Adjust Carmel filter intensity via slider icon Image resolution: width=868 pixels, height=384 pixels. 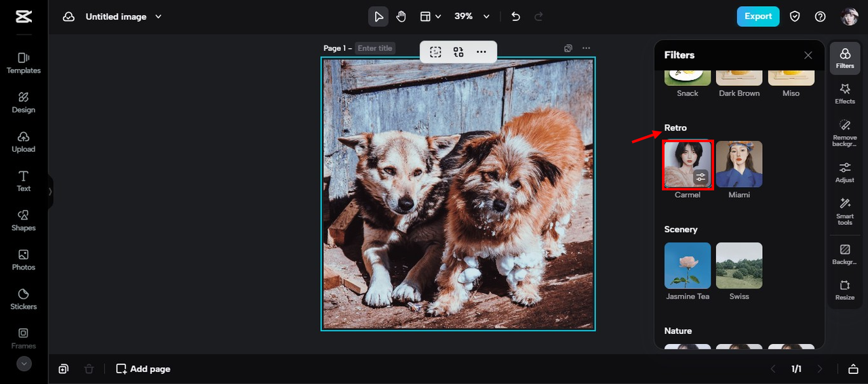(701, 177)
